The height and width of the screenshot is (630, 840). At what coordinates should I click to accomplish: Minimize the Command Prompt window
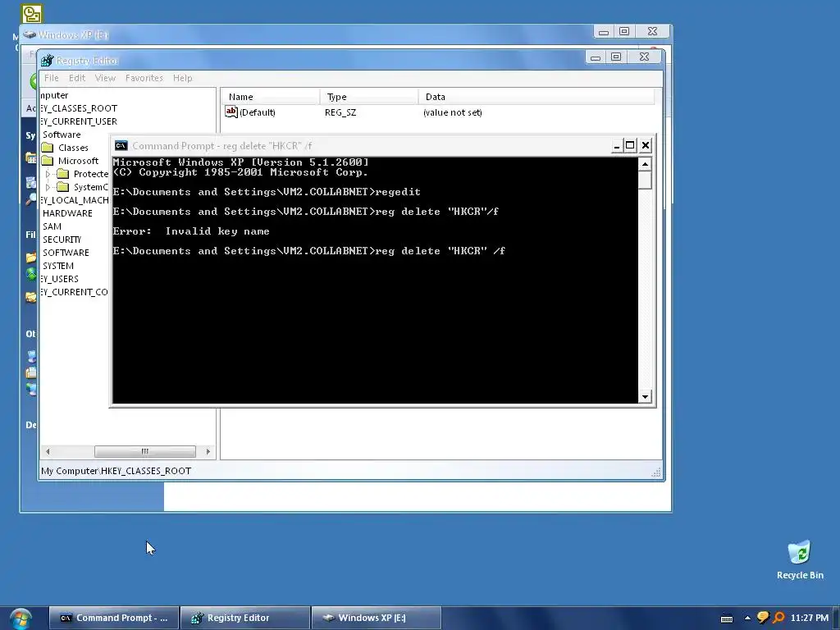tap(617, 145)
